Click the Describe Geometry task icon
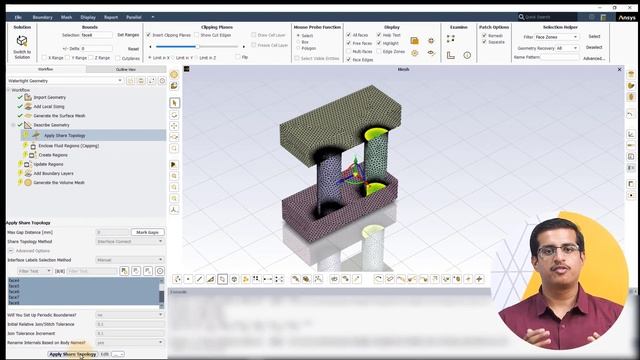The height and width of the screenshot is (360, 640). pos(28,125)
